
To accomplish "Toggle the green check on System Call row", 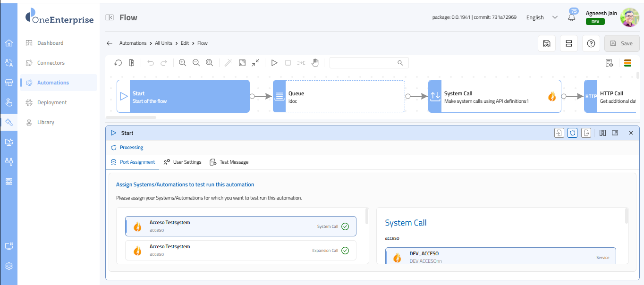I will pos(345,226).
